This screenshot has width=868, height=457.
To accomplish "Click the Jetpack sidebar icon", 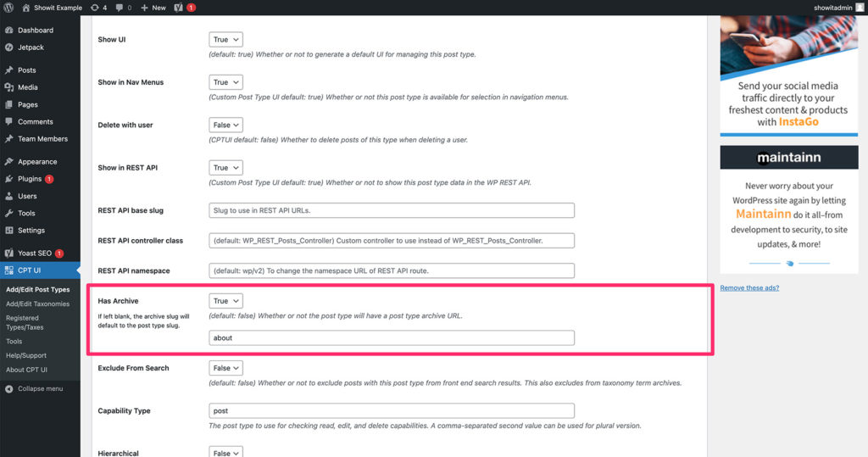I will point(8,47).
